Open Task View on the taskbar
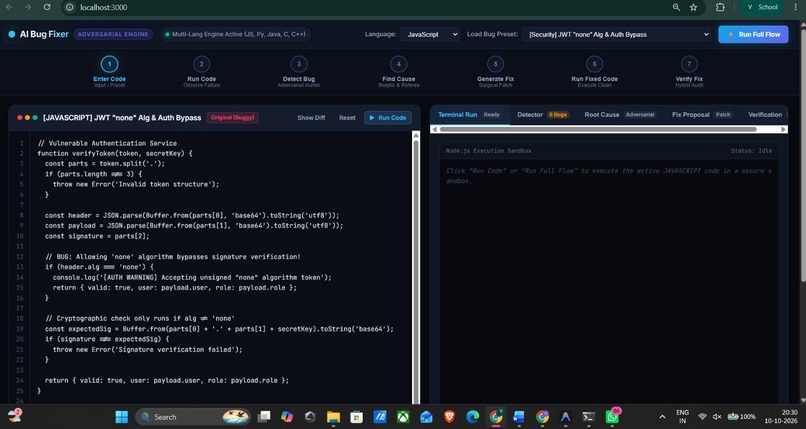This screenshot has width=806, height=429. (264, 417)
